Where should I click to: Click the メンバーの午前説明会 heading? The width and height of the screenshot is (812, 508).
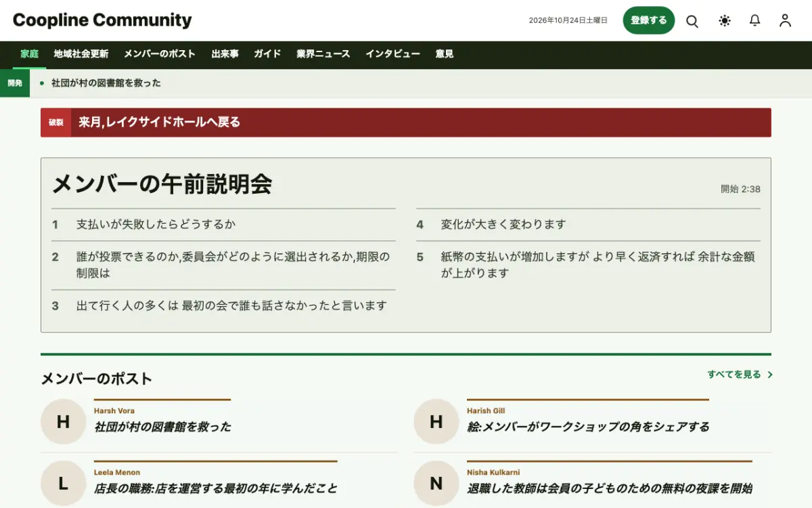pyautogui.click(x=162, y=184)
